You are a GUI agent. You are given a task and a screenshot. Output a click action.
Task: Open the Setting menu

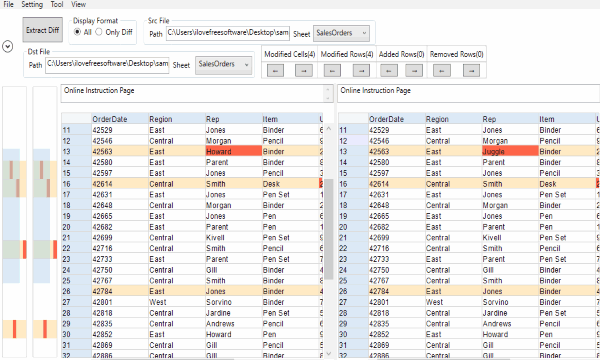tap(32, 5)
